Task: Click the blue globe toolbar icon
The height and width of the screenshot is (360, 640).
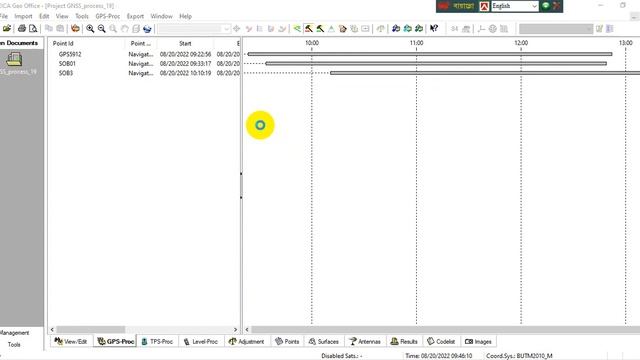Action: (x=147, y=29)
